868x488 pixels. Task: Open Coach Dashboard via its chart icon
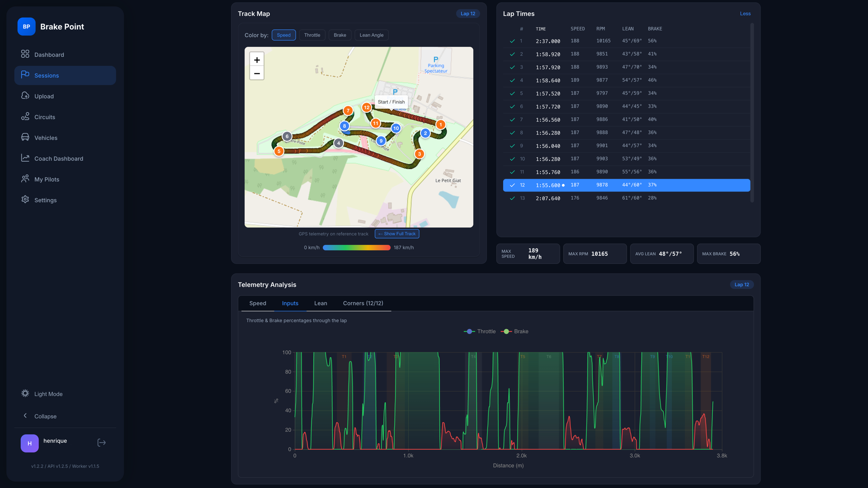pyautogui.click(x=25, y=158)
